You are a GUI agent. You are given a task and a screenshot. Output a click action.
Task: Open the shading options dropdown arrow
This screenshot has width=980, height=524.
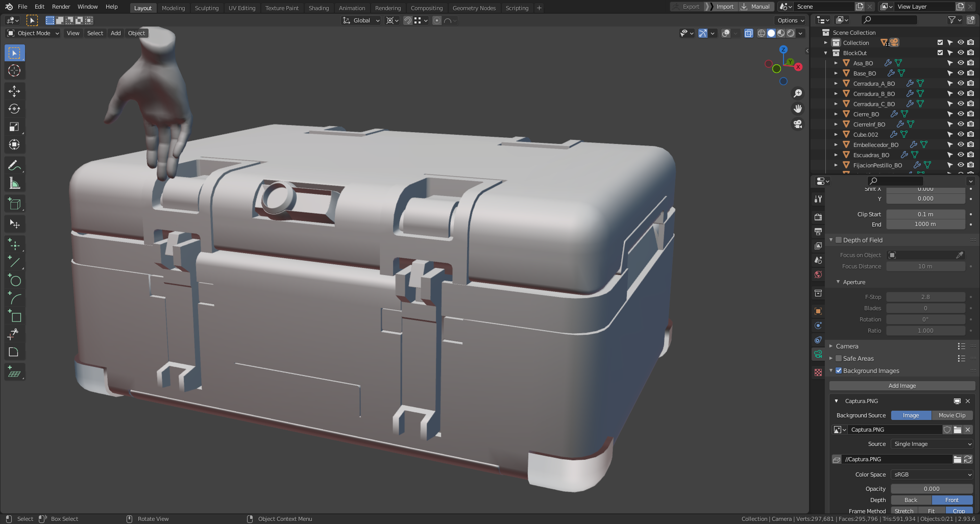coord(801,33)
